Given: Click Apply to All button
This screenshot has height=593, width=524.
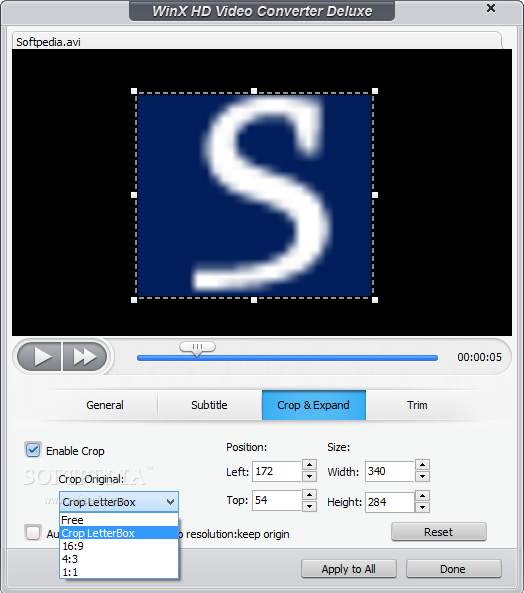Looking at the screenshot, I should point(349,569).
